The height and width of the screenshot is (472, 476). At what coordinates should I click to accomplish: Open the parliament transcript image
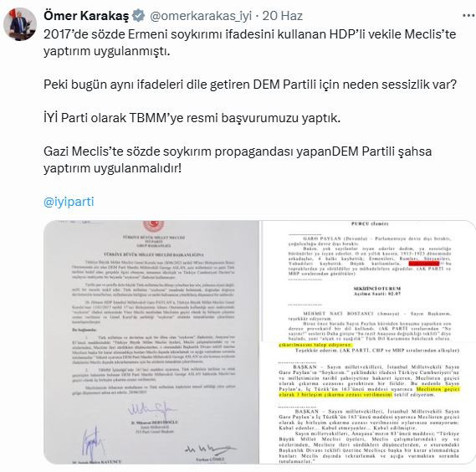368,342
